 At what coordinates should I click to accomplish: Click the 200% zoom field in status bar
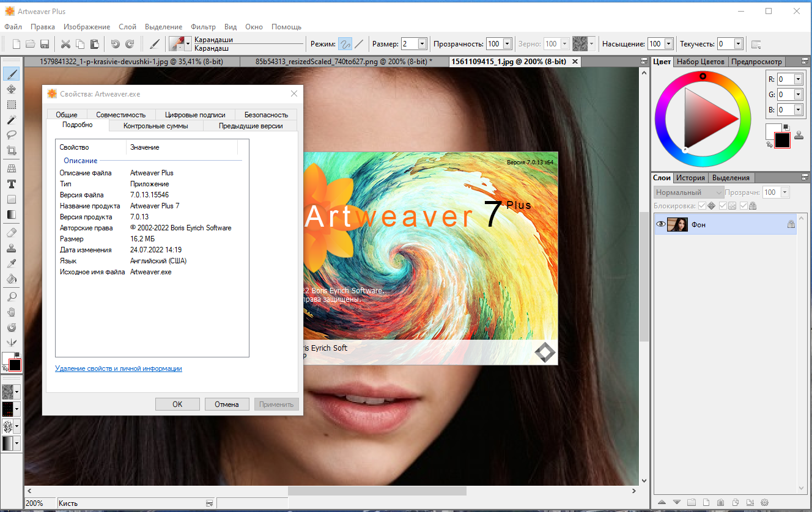point(40,503)
